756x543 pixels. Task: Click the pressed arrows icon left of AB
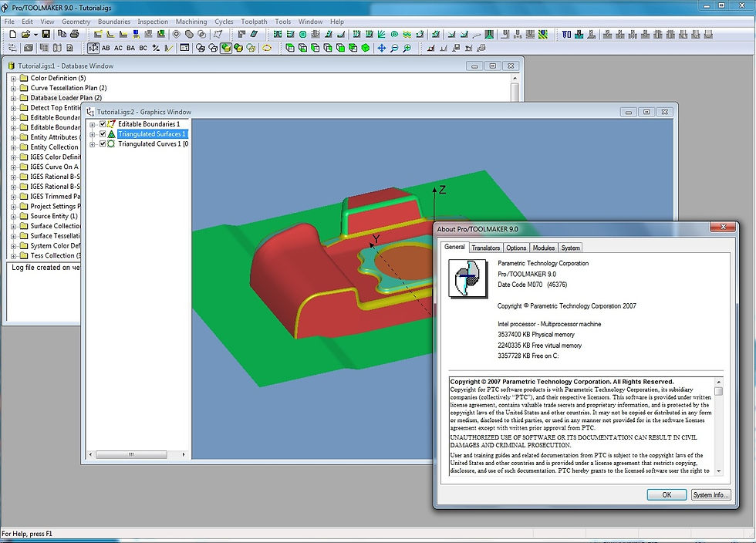point(93,49)
